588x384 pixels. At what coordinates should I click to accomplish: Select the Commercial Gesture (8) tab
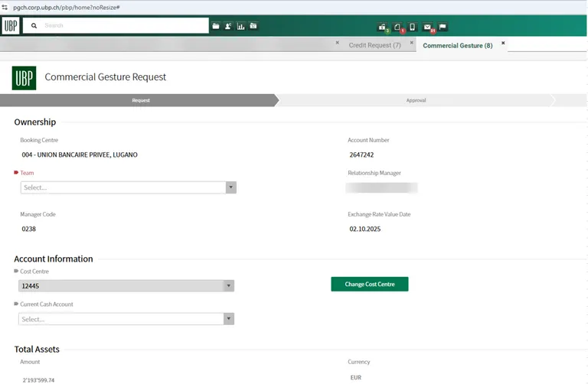(457, 46)
